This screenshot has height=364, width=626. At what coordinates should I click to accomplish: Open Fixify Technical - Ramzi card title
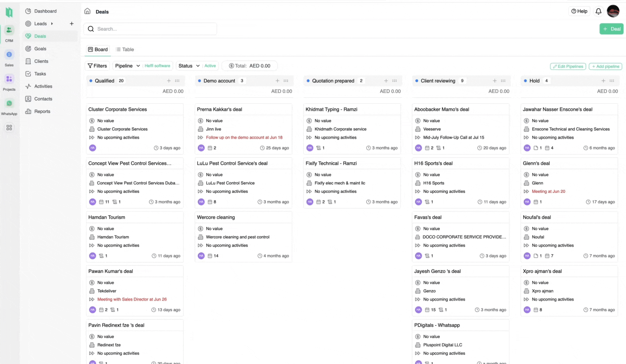click(x=331, y=163)
